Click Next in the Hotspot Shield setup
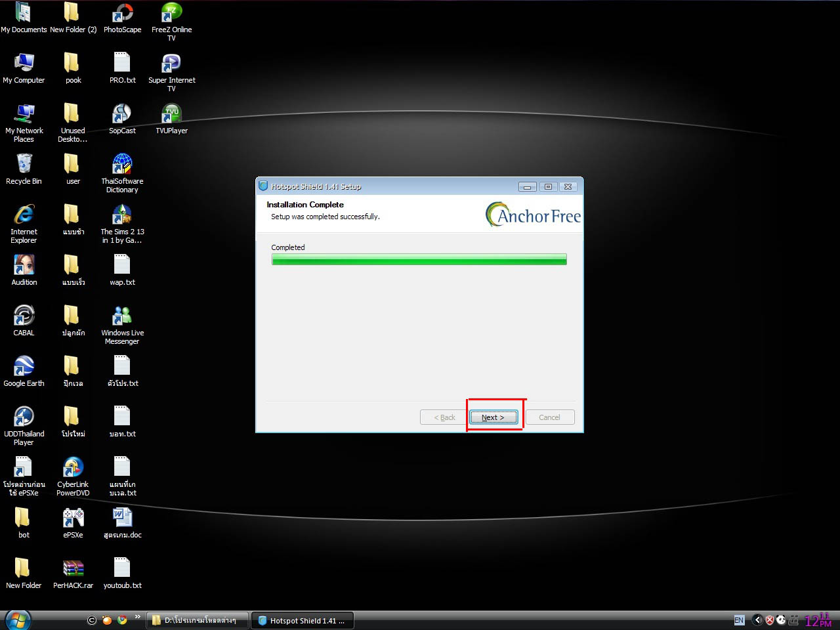Viewport: 840px width, 630px height. (493, 417)
